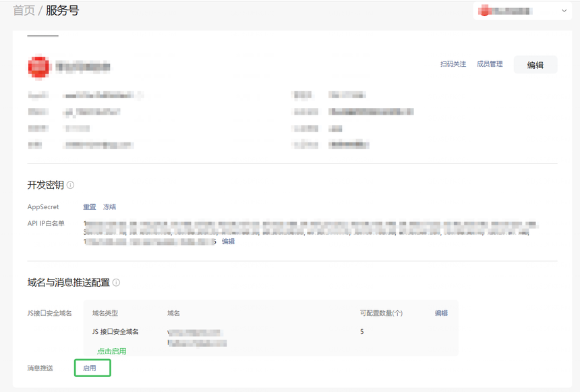Image resolution: width=580 pixels, height=392 pixels.
Task: Click the configurable count value 5
Action: (x=361, y=332)
